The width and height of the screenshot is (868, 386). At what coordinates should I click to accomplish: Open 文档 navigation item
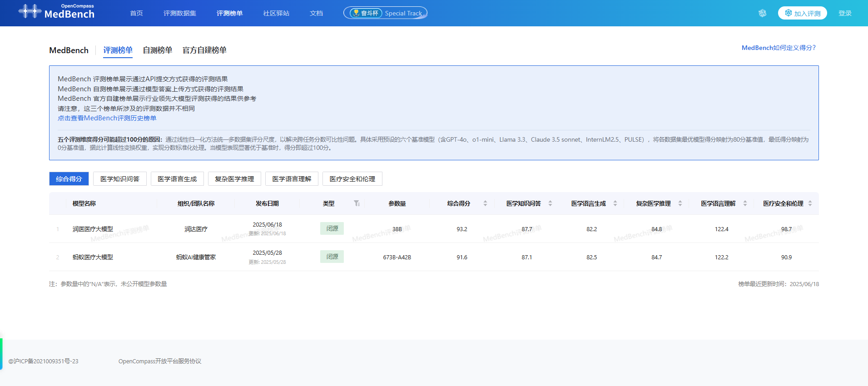[316, 13]
